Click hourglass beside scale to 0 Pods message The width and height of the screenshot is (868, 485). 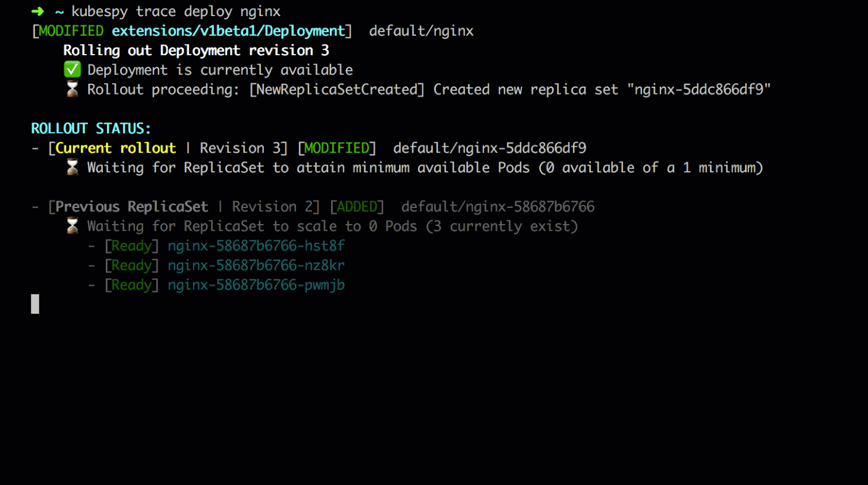tap(72, 226)
